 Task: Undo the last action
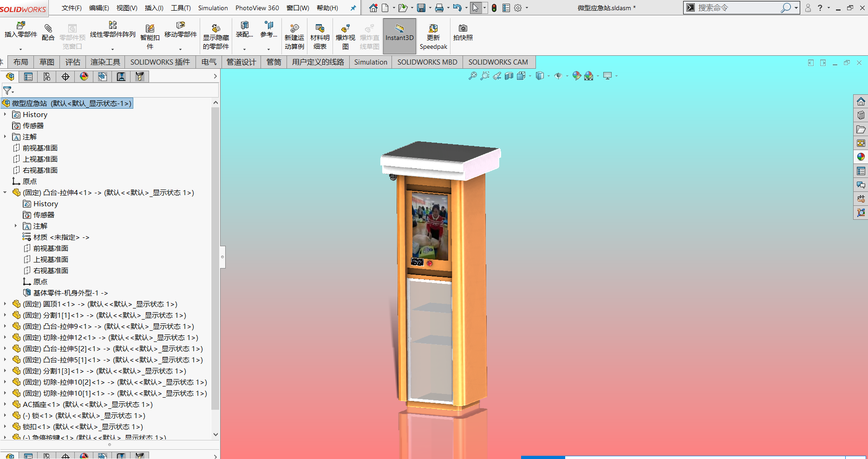coord(457,8)
